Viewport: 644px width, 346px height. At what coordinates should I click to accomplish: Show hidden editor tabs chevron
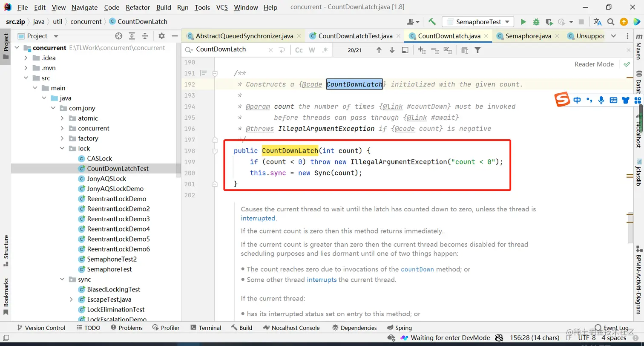point(613,36)
